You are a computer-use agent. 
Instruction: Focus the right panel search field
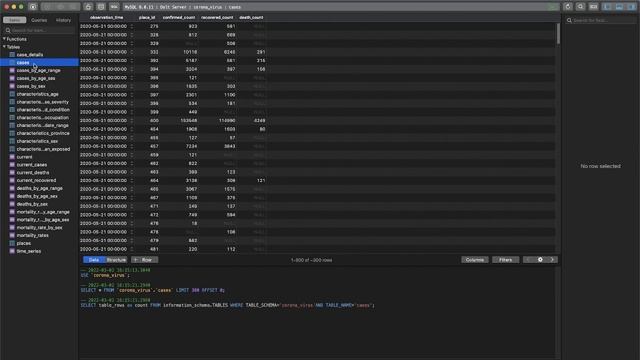[x=600, y=20]
